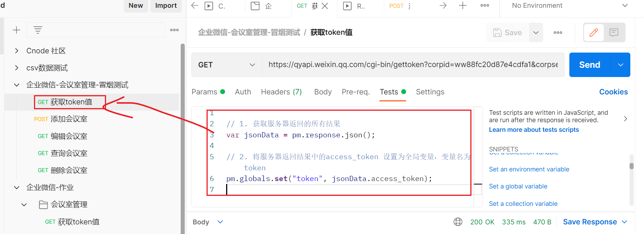Open sidebar more options ellipsis
The width and height of the screenshot is (644, 234).
[x=174, y=30]
